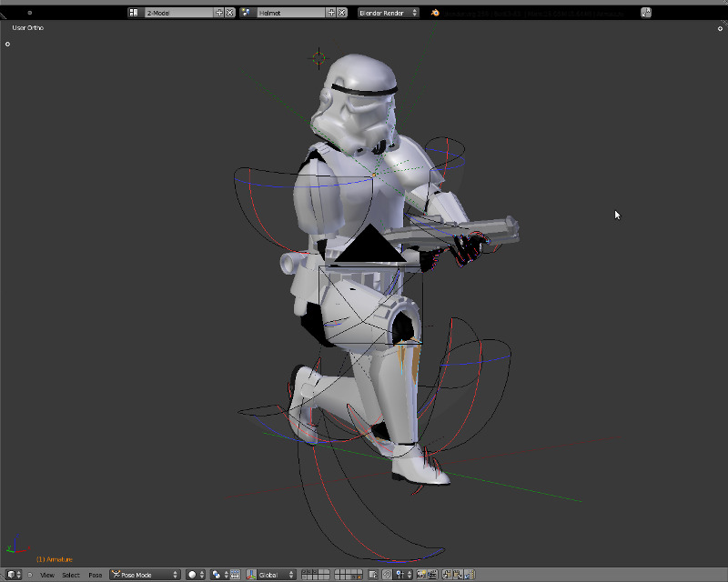This screenshot has width=728, height=582.
Task: Render an OpenGL animation clapper icon
Action: click(x=432, y=575)
